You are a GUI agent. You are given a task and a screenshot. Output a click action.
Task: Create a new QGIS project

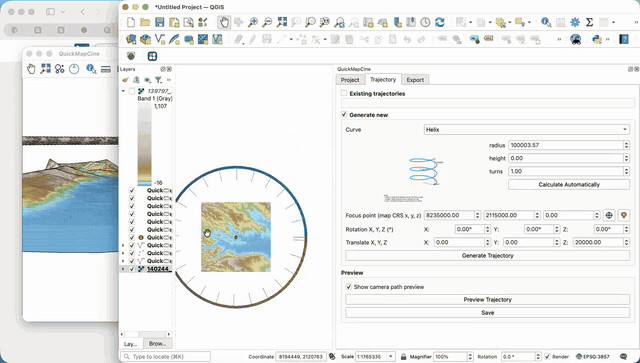click(x=131, y=22)
